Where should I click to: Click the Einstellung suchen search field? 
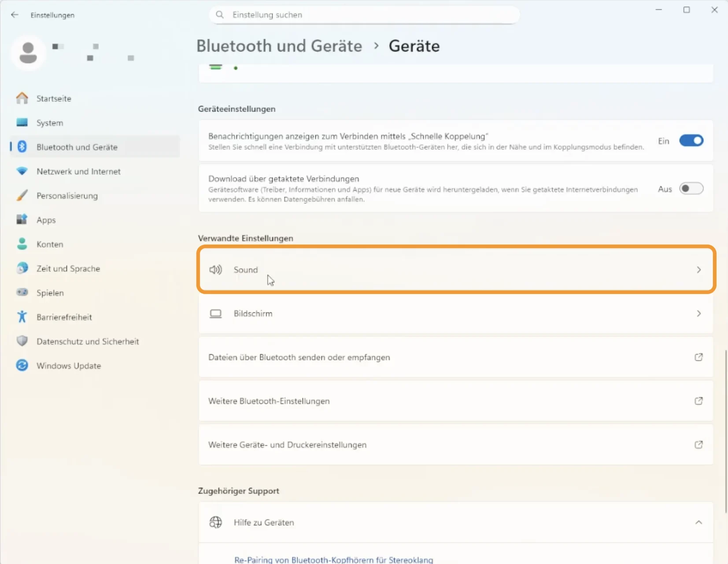coord(364,15)
